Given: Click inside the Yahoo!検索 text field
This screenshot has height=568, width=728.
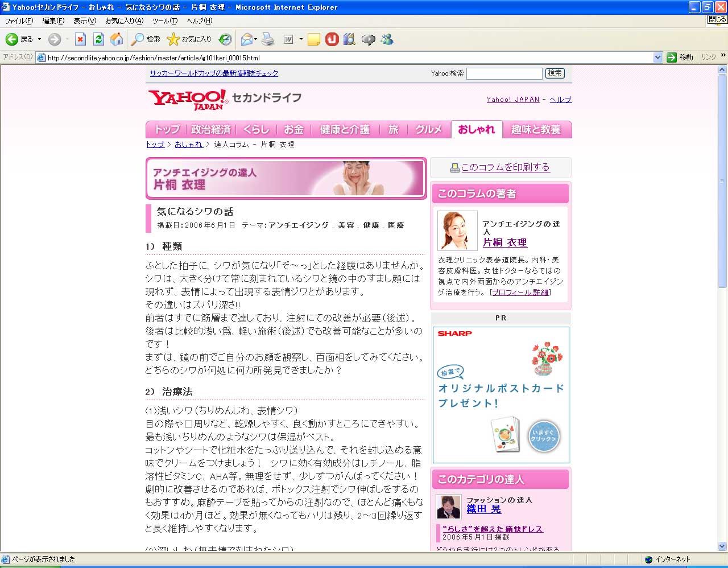Looking at the screenshot, I should click(504, 73).
